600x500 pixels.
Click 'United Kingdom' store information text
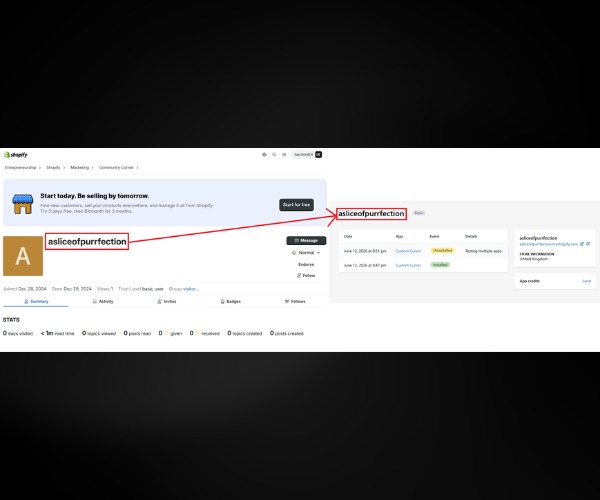pyautogui.click(x=533, y=259)
